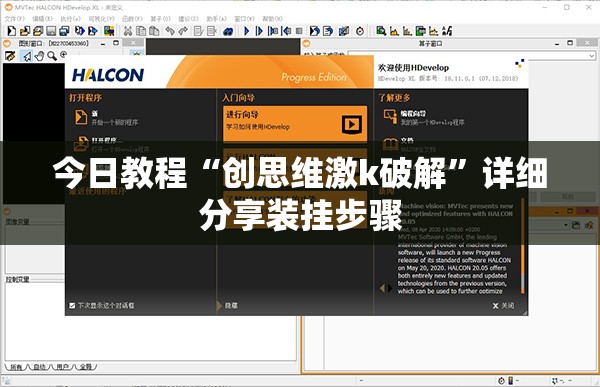This screenshot has height=387, width=600.
Task: Run the program with the play icon
Action: (x=246, y=31)
